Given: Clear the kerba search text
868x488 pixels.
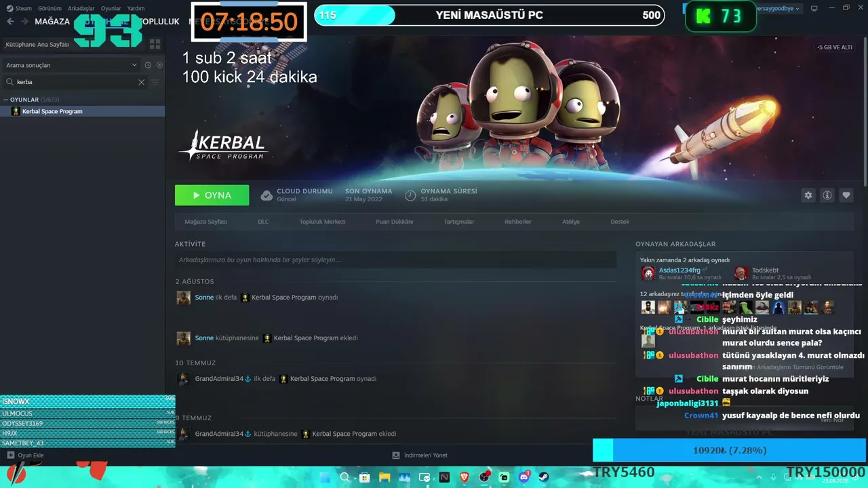Looking at the screenshot, I should tap(141, 82).
